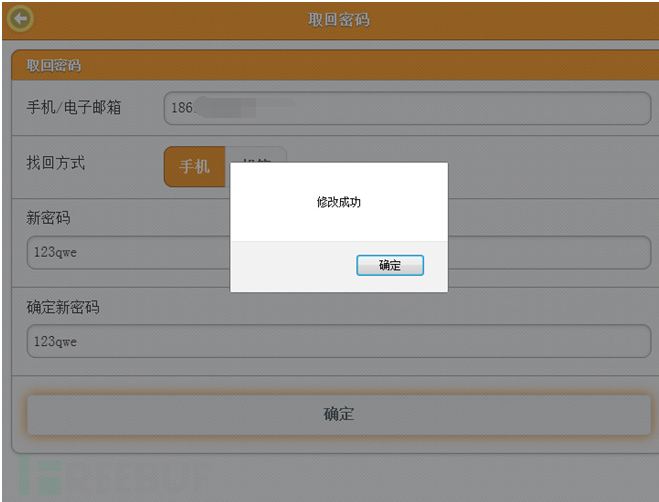
Task: Click the gray footer strip of the dialog
Action: click(x=290, y=266)
